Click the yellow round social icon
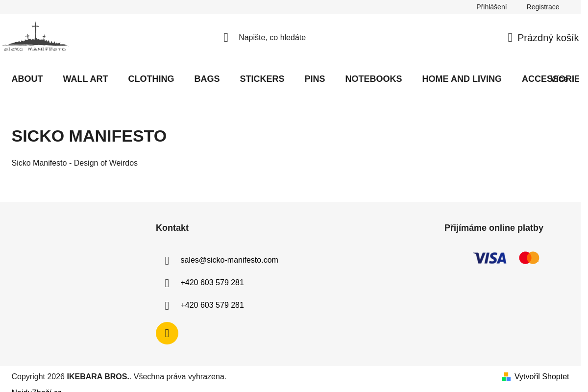The width and height of the screenshot is (588, 392). (x=167, y=333)
